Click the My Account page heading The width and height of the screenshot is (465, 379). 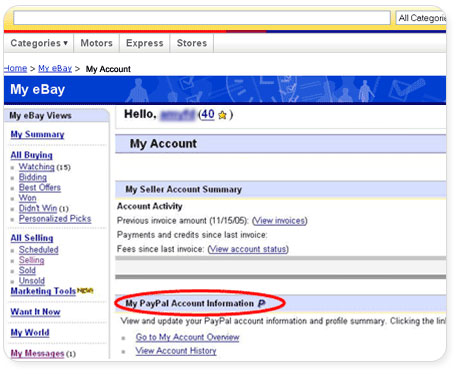tap(163, 144)
